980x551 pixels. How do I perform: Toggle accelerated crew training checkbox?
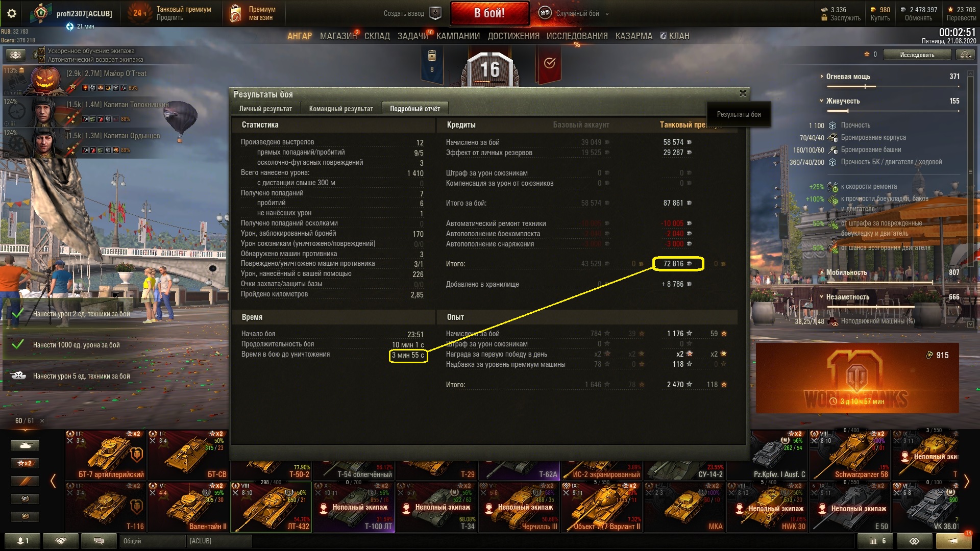[x=42, y=51]
